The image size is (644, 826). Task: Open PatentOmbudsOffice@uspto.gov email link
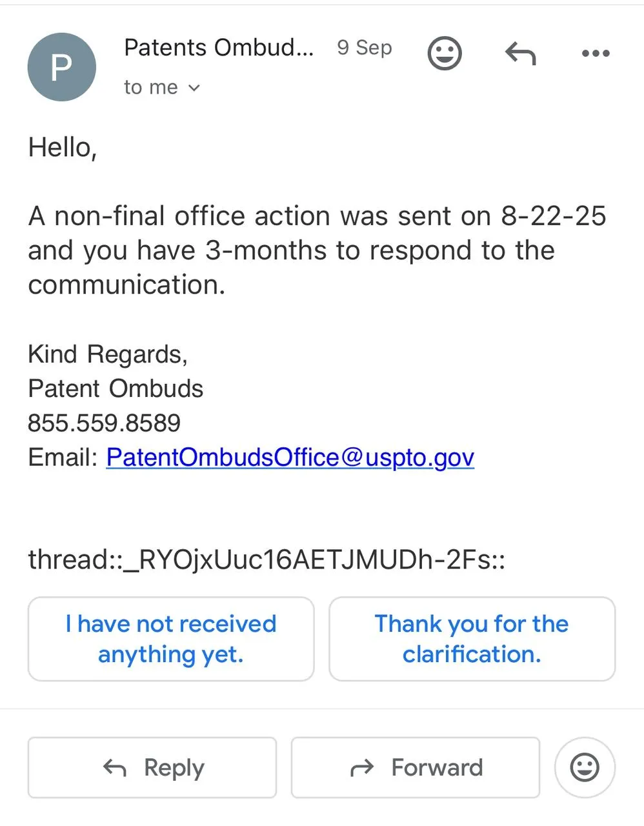point(290,457)
